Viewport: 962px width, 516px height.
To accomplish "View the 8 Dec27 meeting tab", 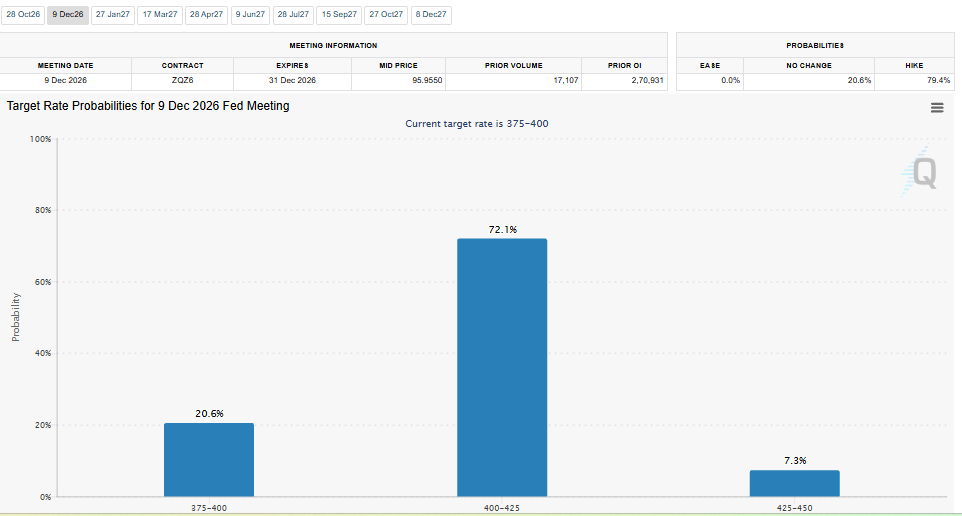I will 431,15.
